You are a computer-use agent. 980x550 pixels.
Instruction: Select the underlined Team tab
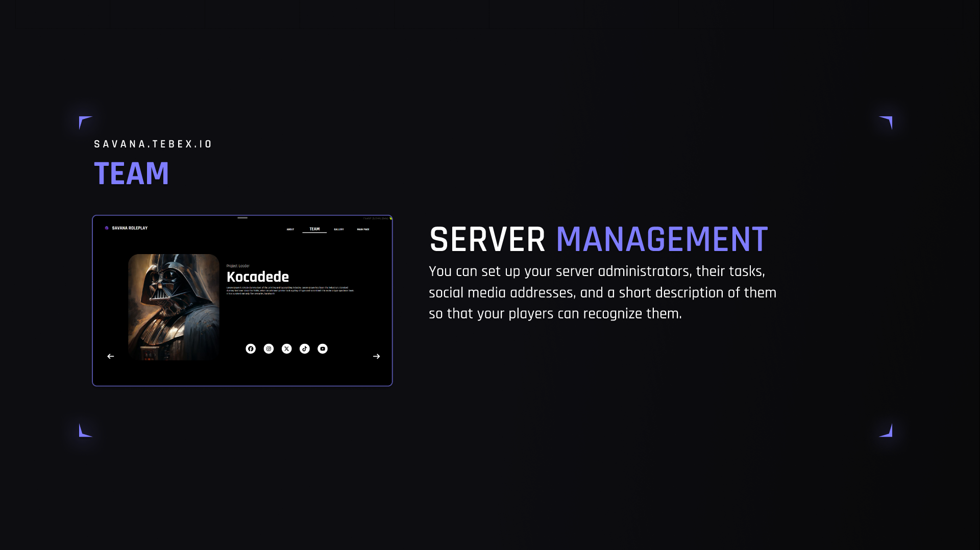314,229
